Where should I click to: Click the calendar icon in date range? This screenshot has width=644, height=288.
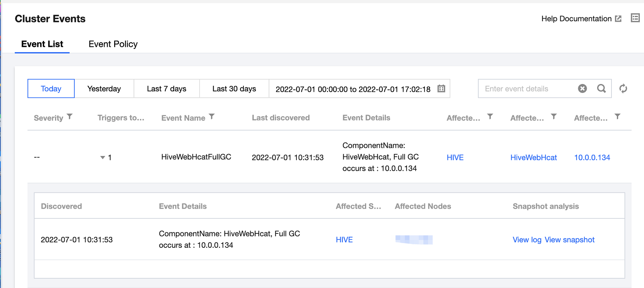coord(441,89)
